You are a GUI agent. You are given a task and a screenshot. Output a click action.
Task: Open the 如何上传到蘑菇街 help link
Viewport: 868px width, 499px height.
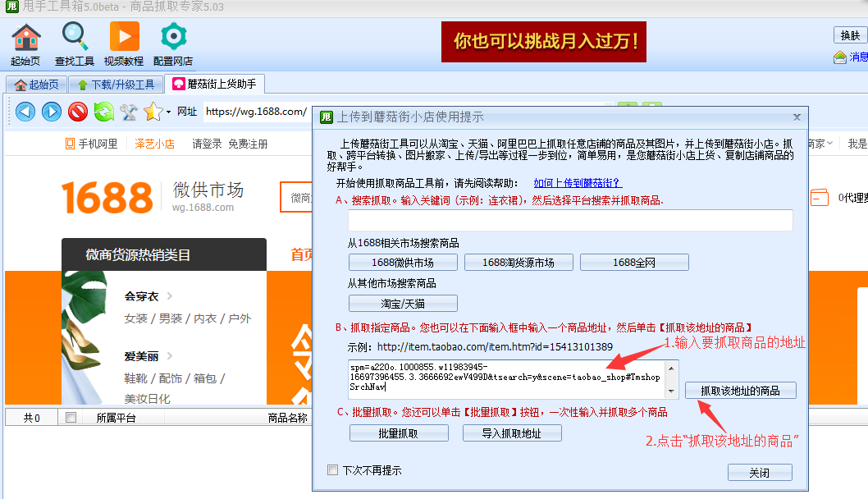[x=578, y=183]
